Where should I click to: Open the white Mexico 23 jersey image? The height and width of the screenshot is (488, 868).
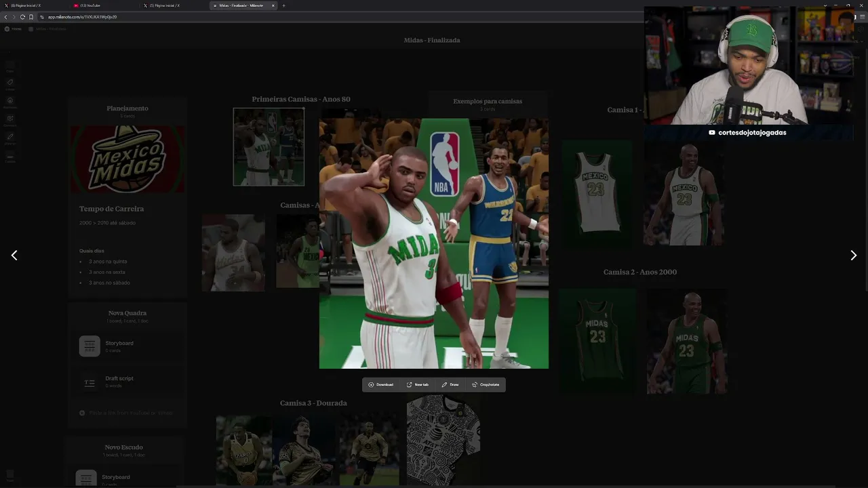click(x=597, y=192)
